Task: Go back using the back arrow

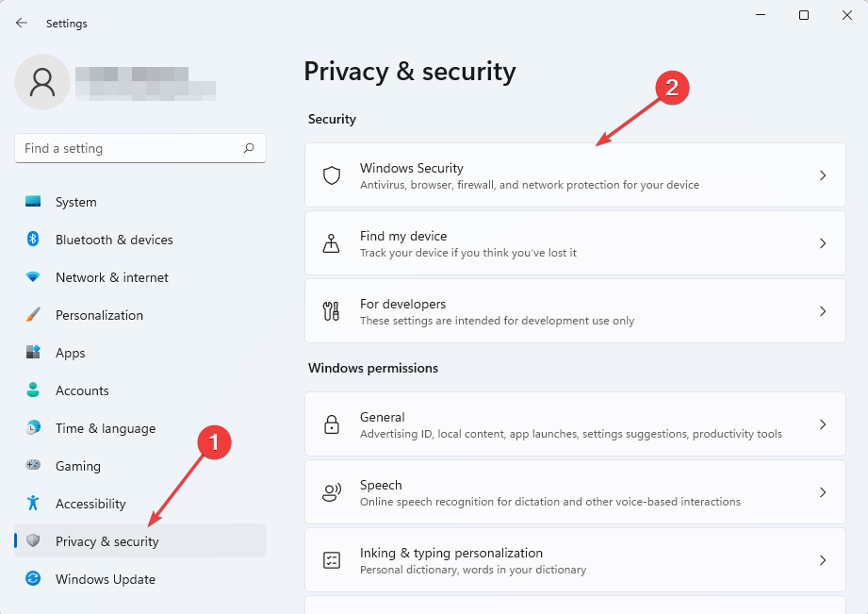Action: click(22, 24)
